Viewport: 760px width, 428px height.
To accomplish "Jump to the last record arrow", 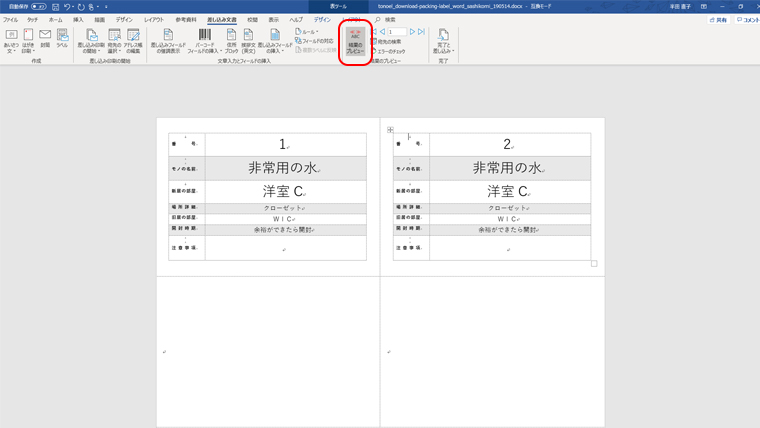I will 421,32.
